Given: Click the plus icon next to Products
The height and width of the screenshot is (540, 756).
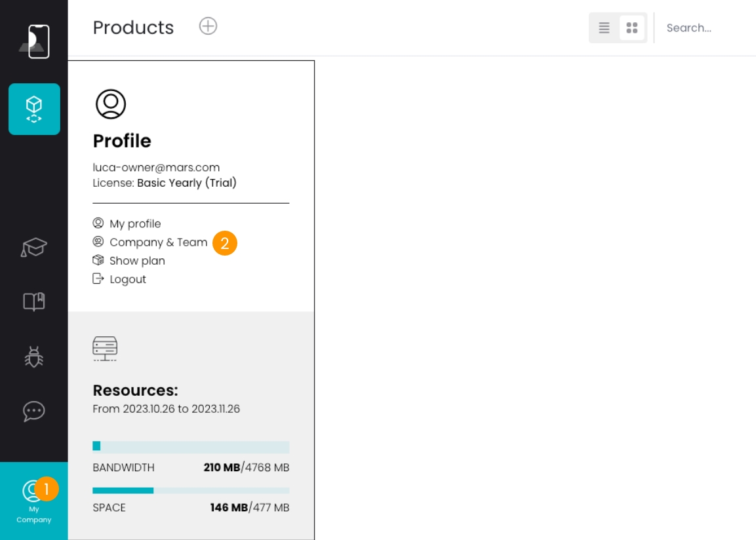Looking at the screenshot, I should (208, 26).
